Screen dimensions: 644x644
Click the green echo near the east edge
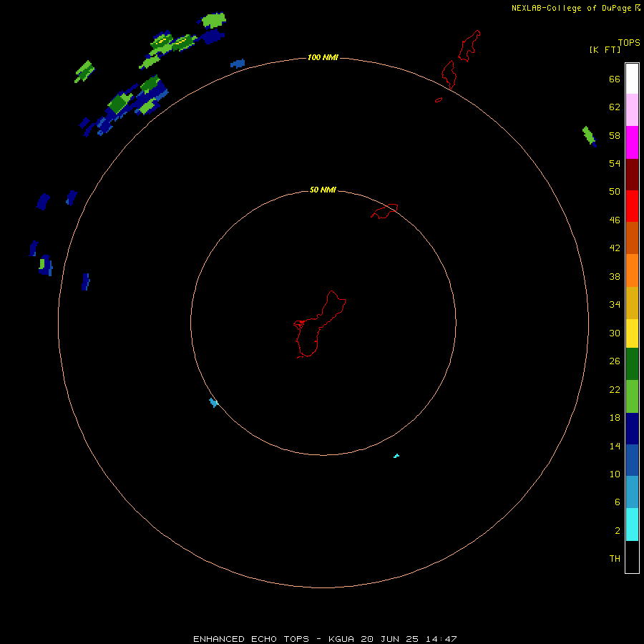[x=590, y=136]
